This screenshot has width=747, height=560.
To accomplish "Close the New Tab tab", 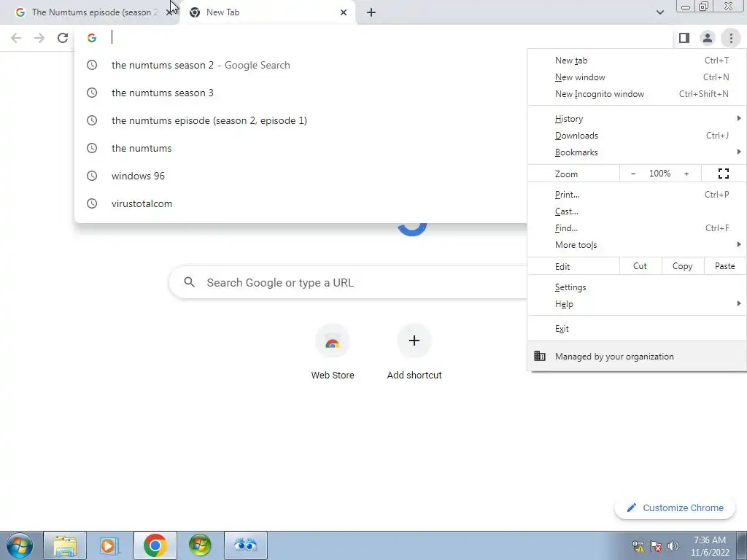I will (x=344, y=12).
